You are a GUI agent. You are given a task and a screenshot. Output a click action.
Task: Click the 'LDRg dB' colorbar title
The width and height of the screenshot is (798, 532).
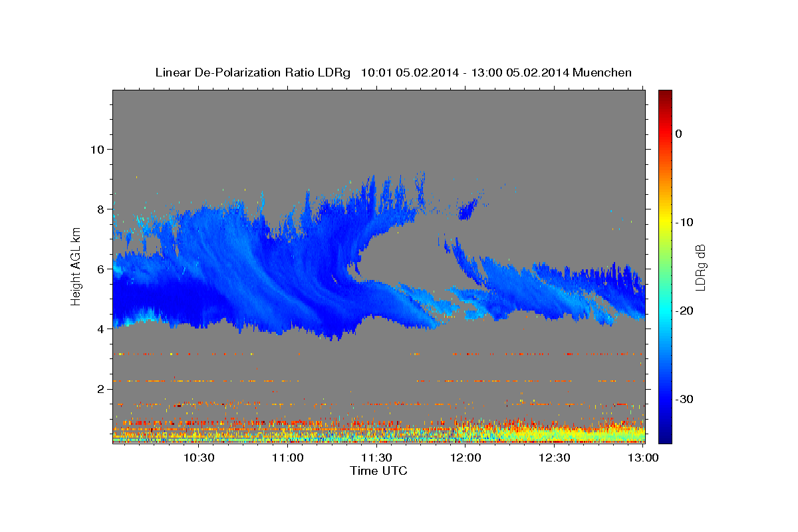pos(700,267)
